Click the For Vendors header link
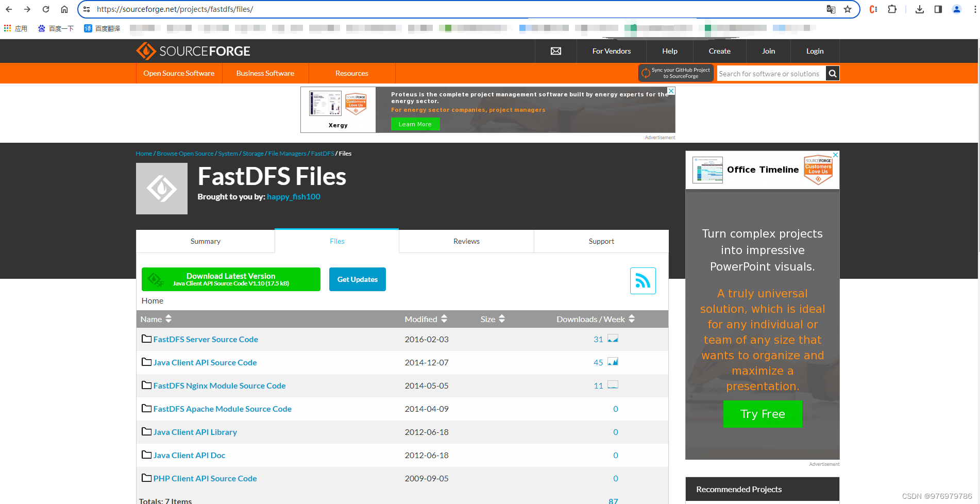The height and width of the screenshot is (504, 980). point(612,51)
